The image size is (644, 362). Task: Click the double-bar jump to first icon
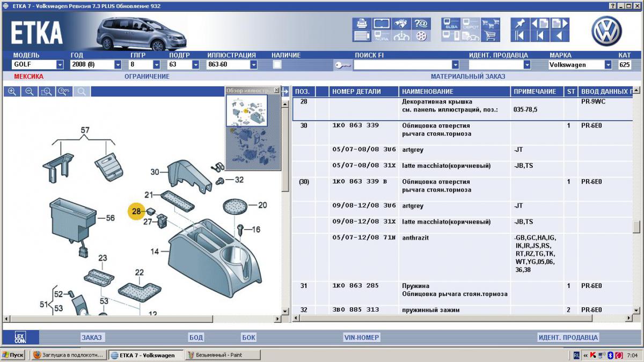coord(520,36)
